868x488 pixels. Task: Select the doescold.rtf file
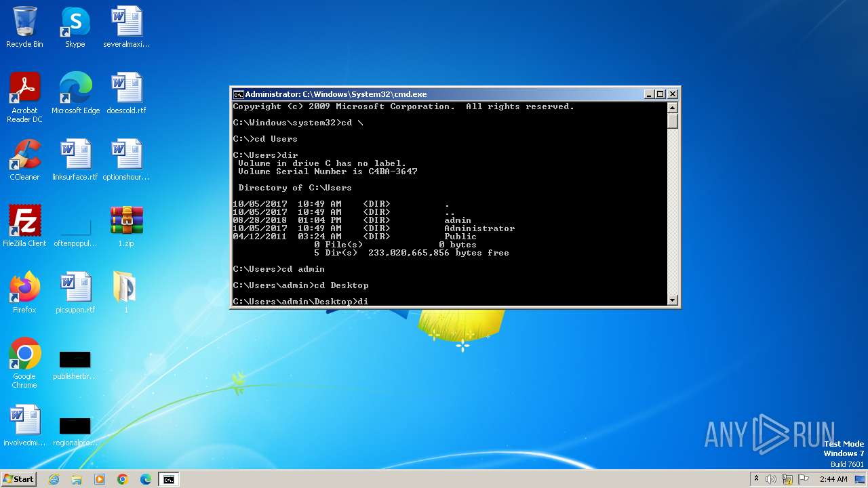[126, 94]
